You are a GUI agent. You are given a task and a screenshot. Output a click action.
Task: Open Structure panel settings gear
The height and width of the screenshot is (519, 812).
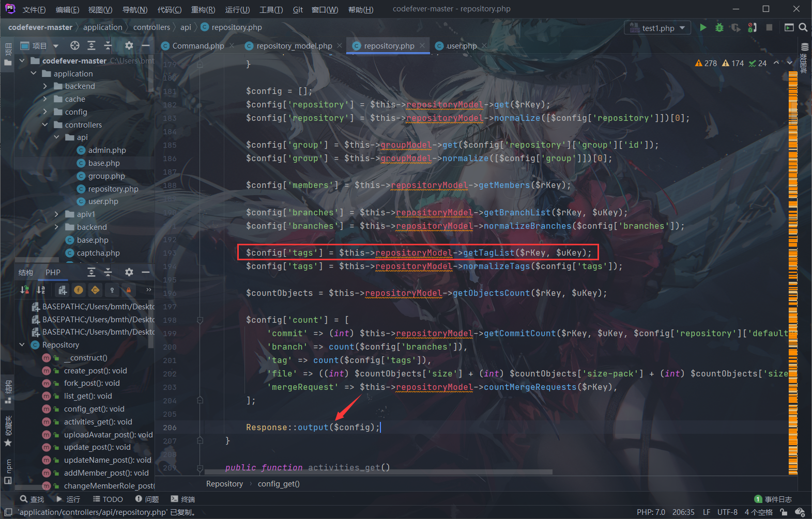(129, 272)
